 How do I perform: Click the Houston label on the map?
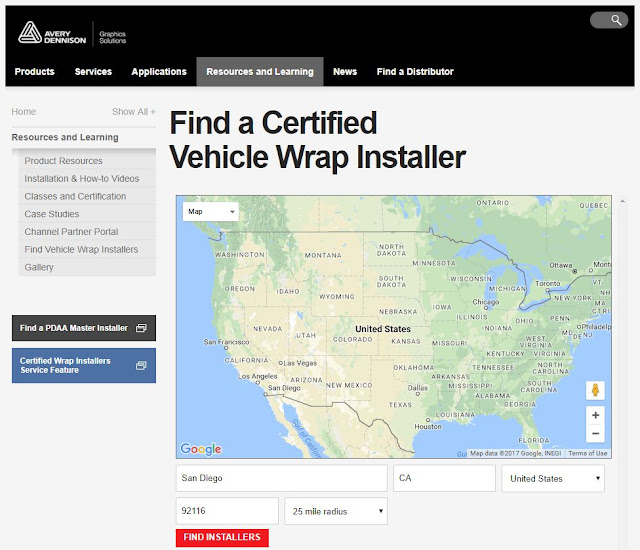[428, 426]
